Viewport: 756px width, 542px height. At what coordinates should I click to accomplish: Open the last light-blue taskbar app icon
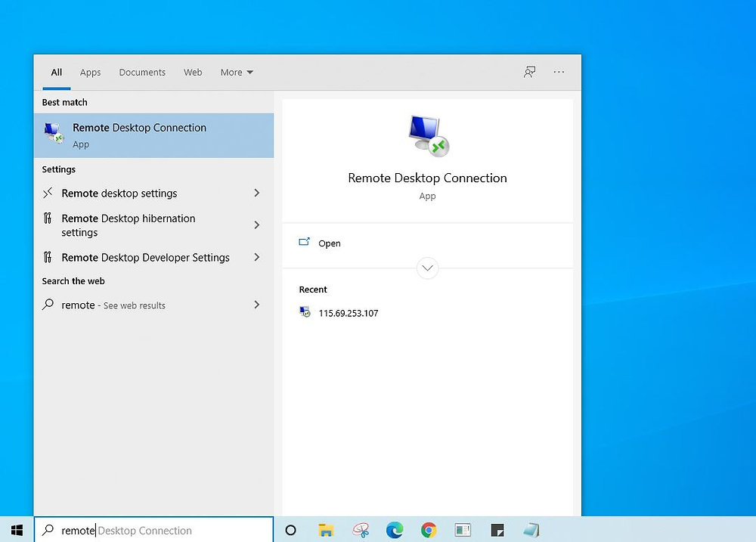coord(531,531)
